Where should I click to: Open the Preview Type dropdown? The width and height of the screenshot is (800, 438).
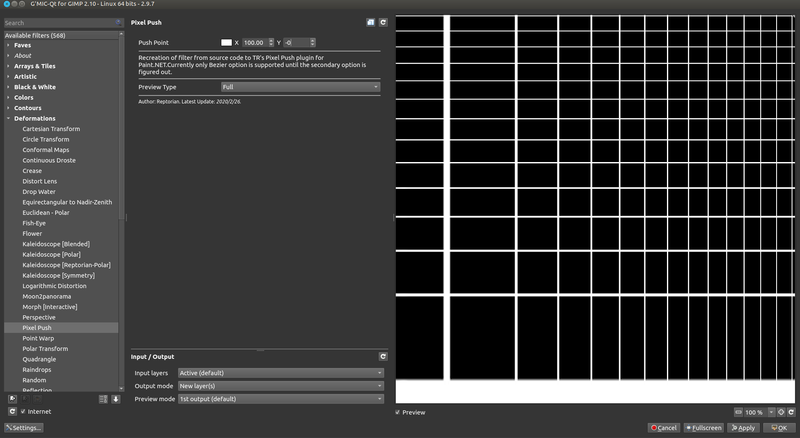pyautogui.click(x=301, y=87)
